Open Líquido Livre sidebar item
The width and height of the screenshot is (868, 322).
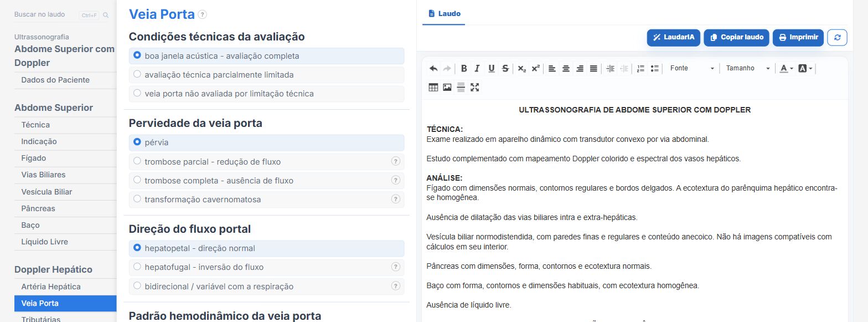click(65, 242)
